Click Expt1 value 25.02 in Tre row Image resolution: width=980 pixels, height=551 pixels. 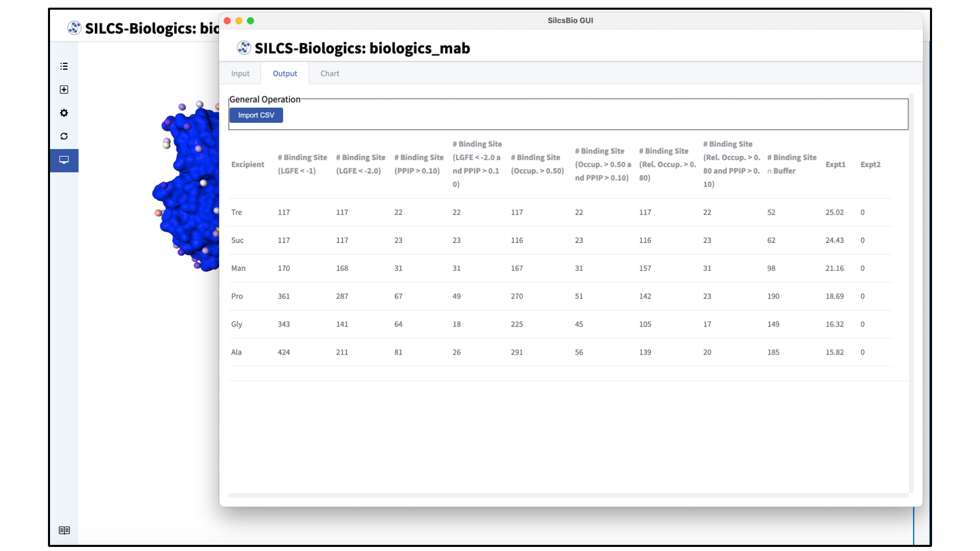835,212
